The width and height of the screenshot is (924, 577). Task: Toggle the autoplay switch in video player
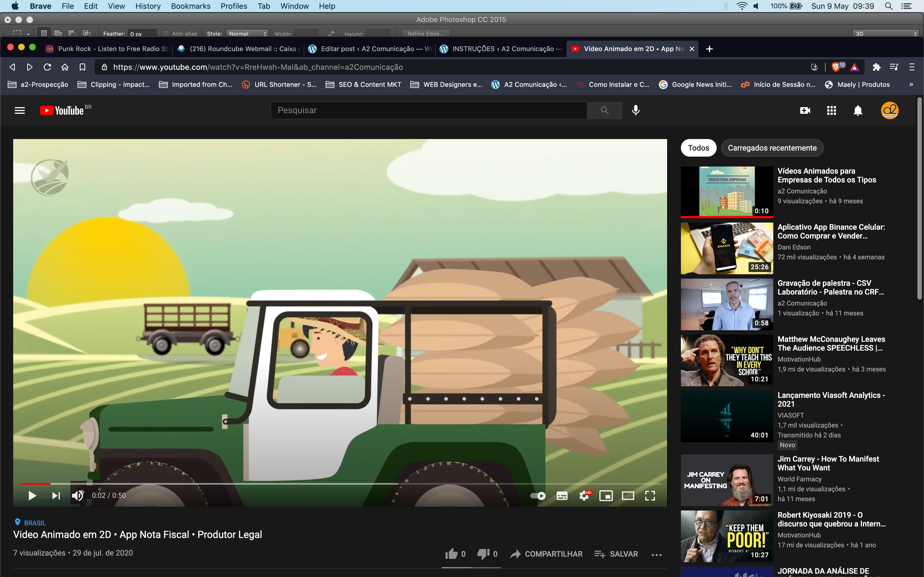[x=538, y=496]
